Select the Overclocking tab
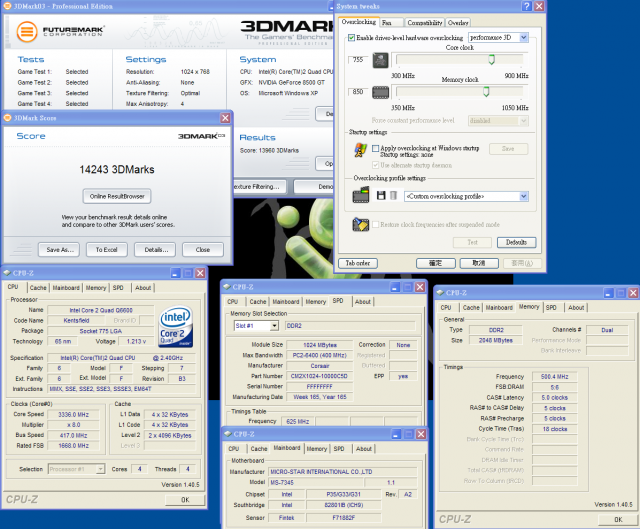This screenshot has width=640, height=529. click(x=359, y=22)
